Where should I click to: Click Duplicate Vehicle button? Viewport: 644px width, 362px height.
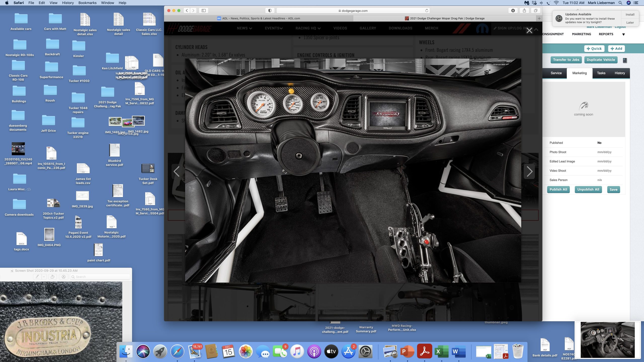tap(601, 60)
